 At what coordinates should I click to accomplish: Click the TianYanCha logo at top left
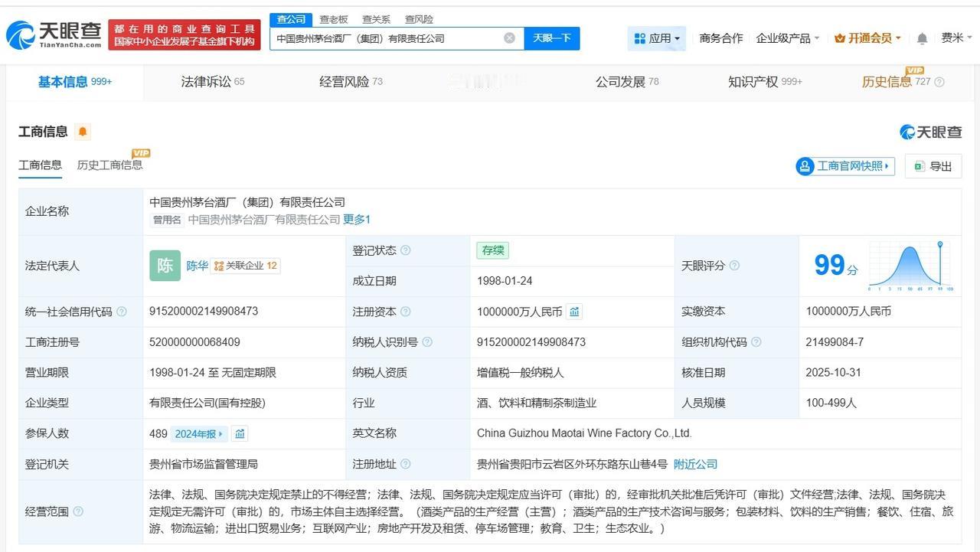pyautogui.click(x=54, y=34)
